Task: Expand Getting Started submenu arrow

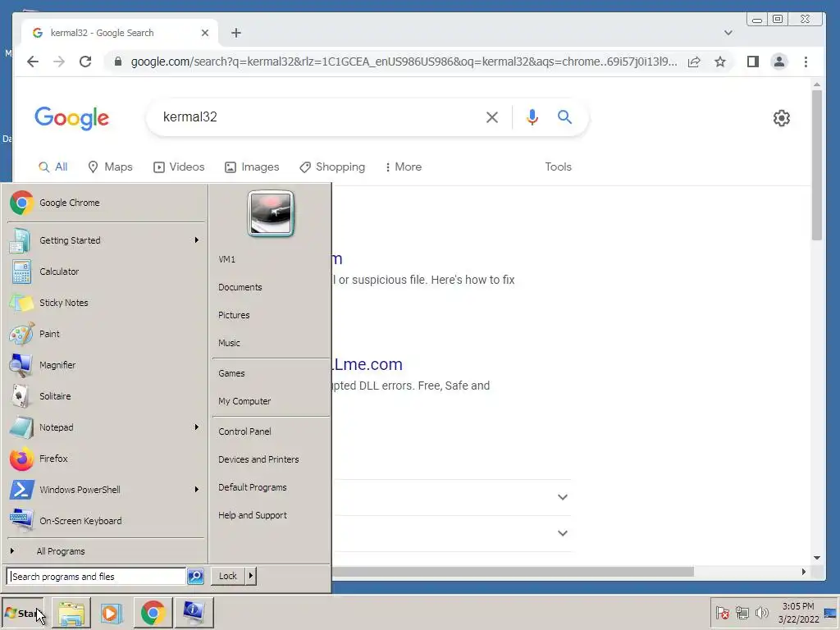Action: tap(197, 240)
